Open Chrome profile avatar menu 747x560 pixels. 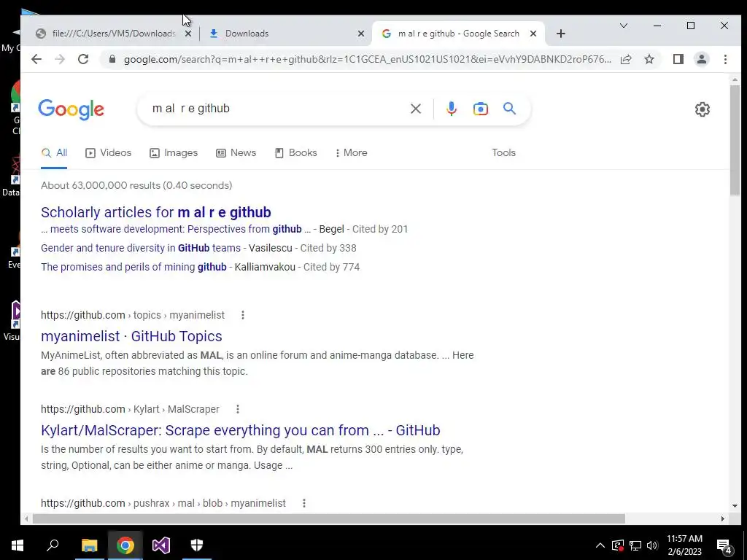point(701,59)
